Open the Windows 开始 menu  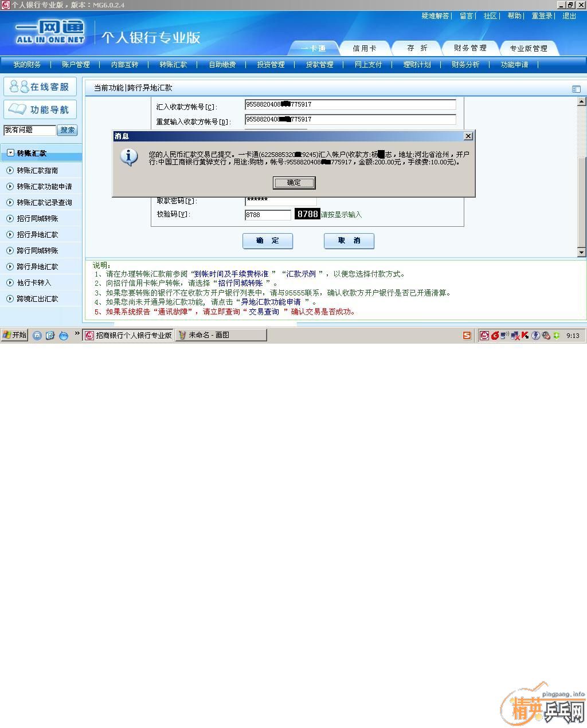point(14,335)
